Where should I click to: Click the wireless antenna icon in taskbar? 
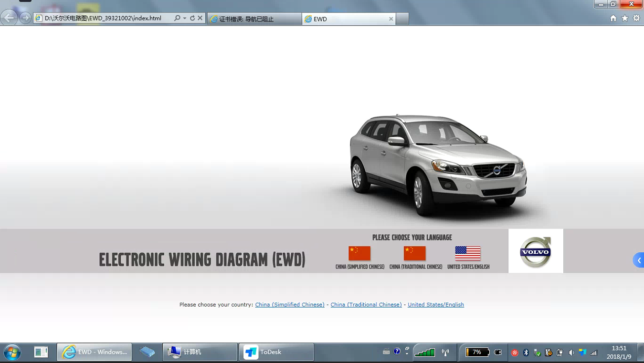[445, 353]
